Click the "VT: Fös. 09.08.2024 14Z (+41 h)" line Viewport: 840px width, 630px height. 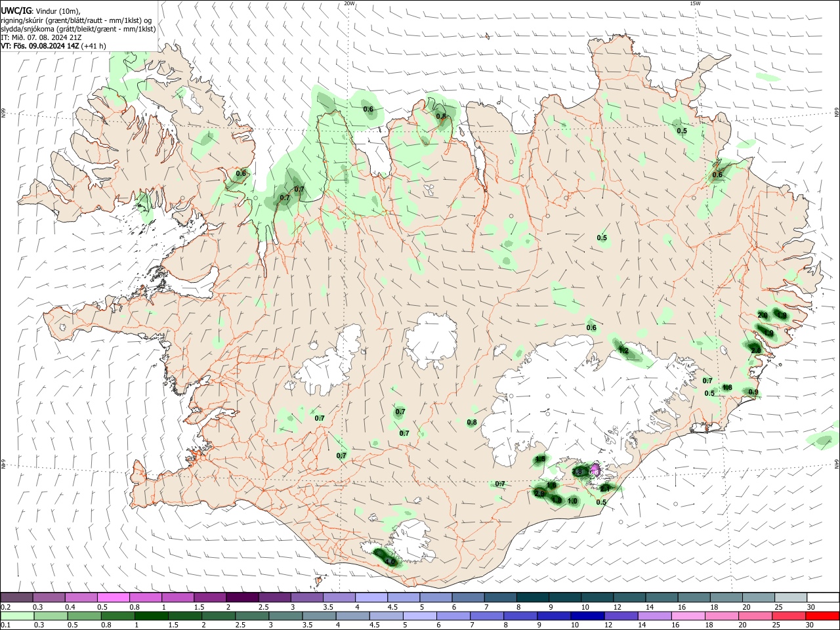click(x=53, y=46)
